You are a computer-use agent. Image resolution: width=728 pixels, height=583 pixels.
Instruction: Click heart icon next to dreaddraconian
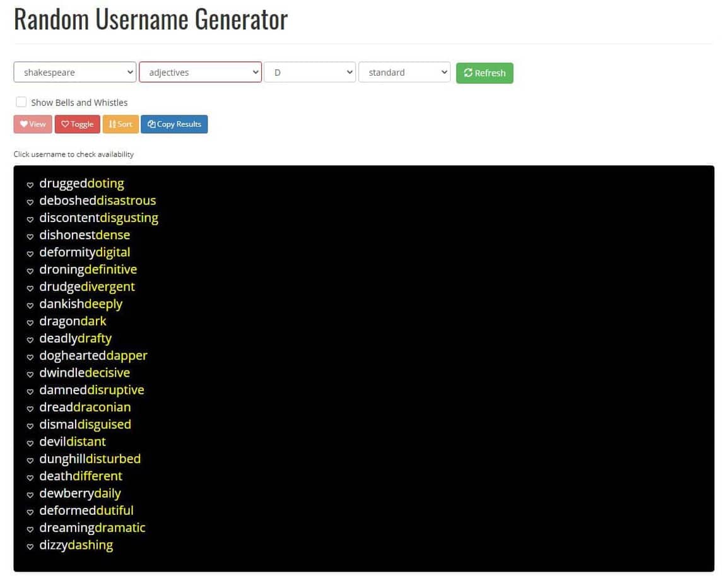click(x=30, y=408)
